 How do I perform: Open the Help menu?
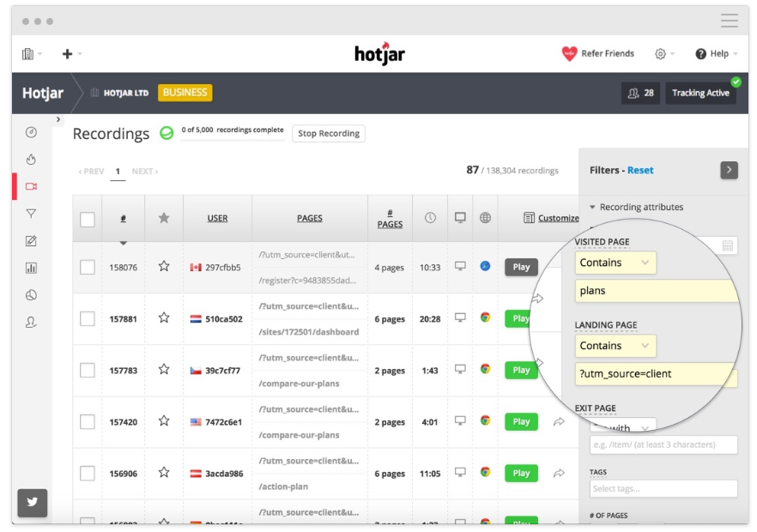717,53
